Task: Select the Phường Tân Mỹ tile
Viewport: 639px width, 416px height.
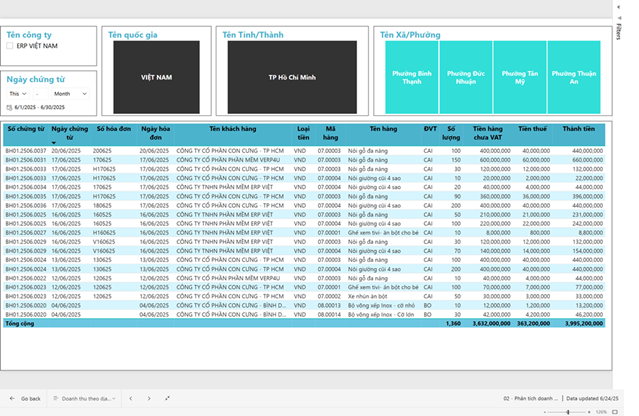Action: click(x=520, y=77)
